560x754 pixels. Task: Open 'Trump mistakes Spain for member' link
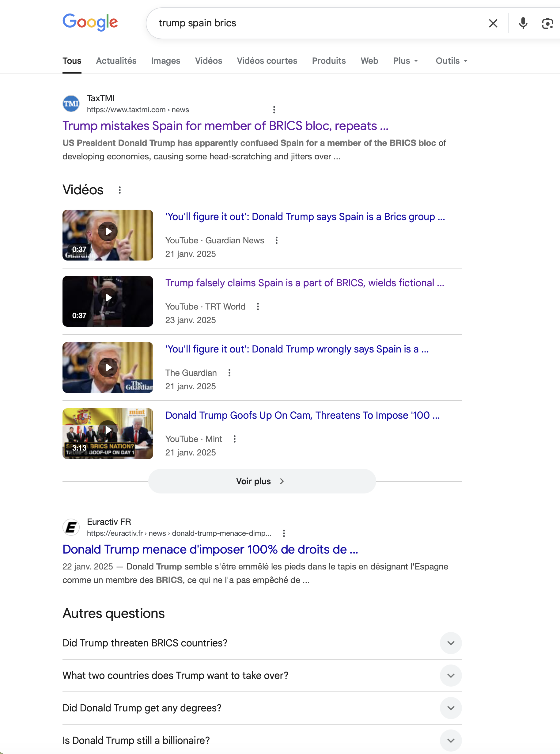pyautogui.click(x=225, y=126)
